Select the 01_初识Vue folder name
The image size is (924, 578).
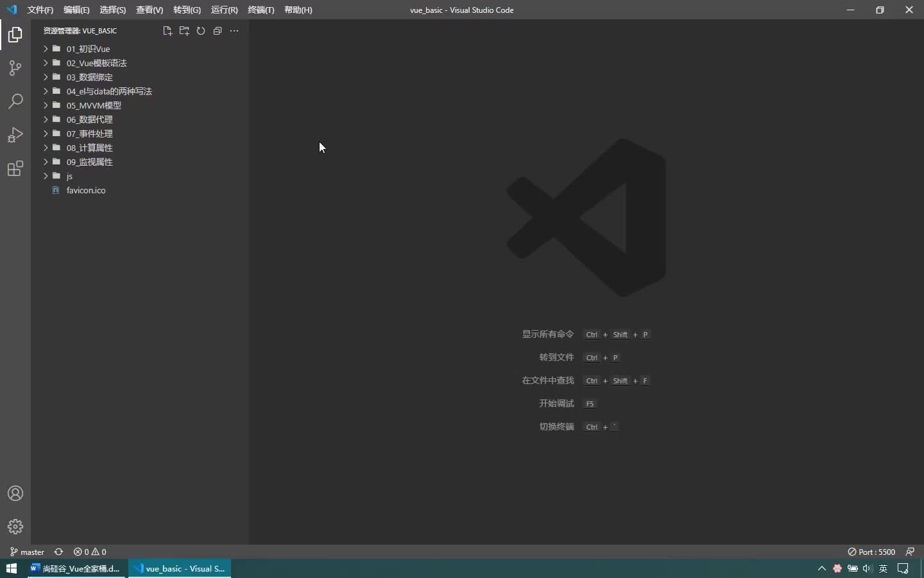click(x=88, y=49)
